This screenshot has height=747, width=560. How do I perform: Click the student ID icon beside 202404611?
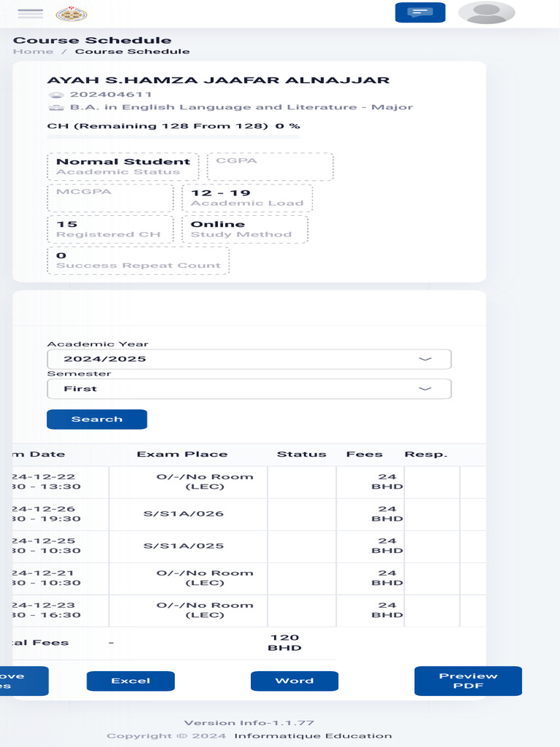point(56,95)
